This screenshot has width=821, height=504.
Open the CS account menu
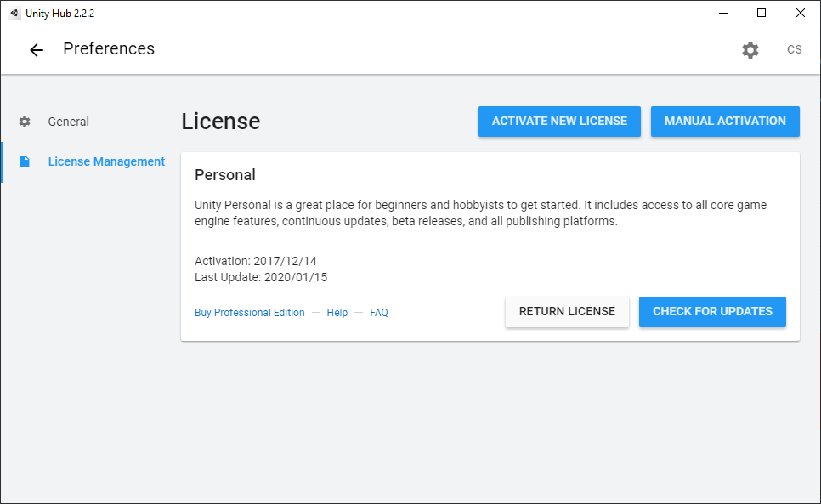point(795,49)
